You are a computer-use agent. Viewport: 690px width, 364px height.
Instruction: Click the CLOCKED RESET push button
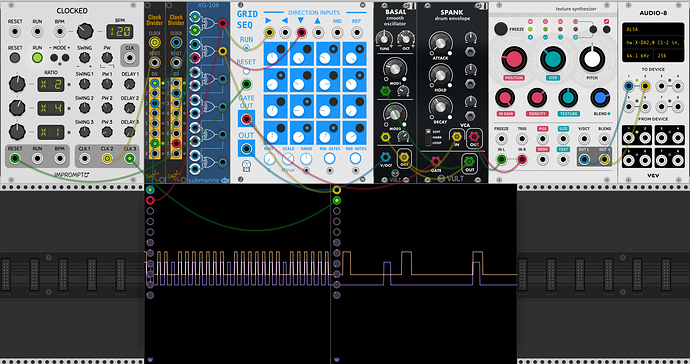coord(15,58)
